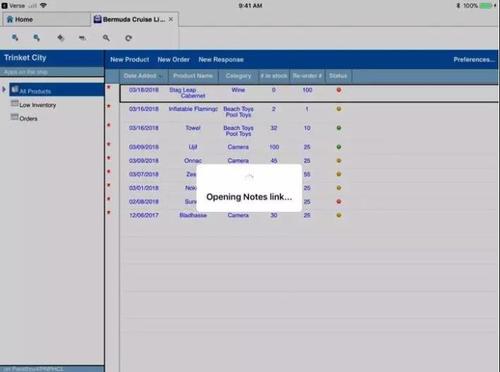This screenshot has width=500, height=372.
Task: Switch to the Home tab
Action: pyautogui.click(x=46, y=19)
